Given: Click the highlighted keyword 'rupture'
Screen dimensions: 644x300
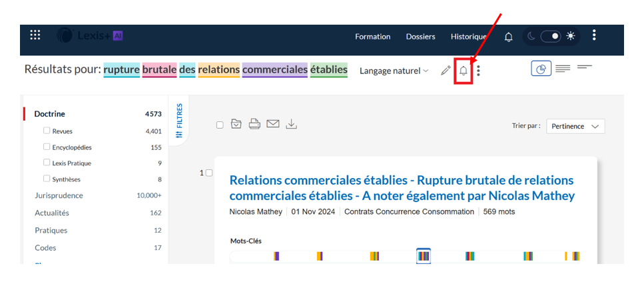Looking at the screenshot, I should pyautogui.click(x=122, y=70).
